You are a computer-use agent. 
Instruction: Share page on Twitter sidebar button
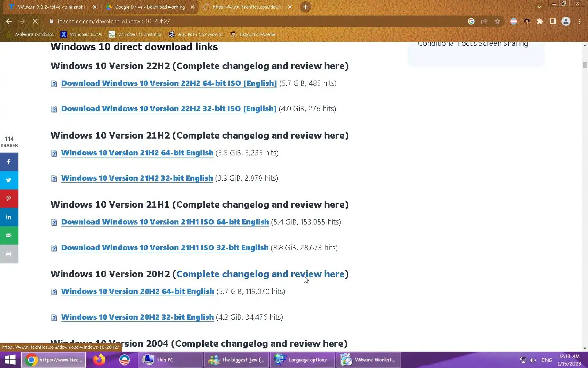pos(9,180)
